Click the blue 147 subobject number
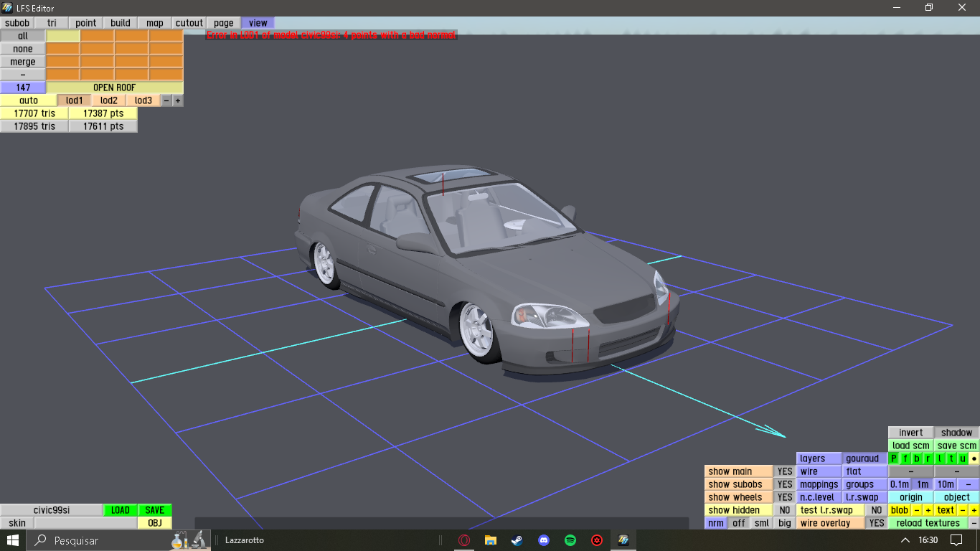The height and width of the screenshot is (551, 980). pos(23,88)
